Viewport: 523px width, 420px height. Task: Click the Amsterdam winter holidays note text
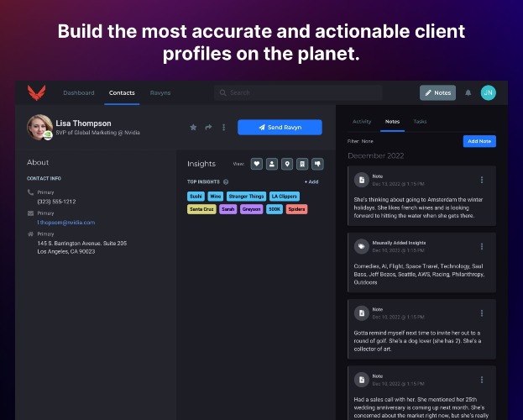(418, 207)
